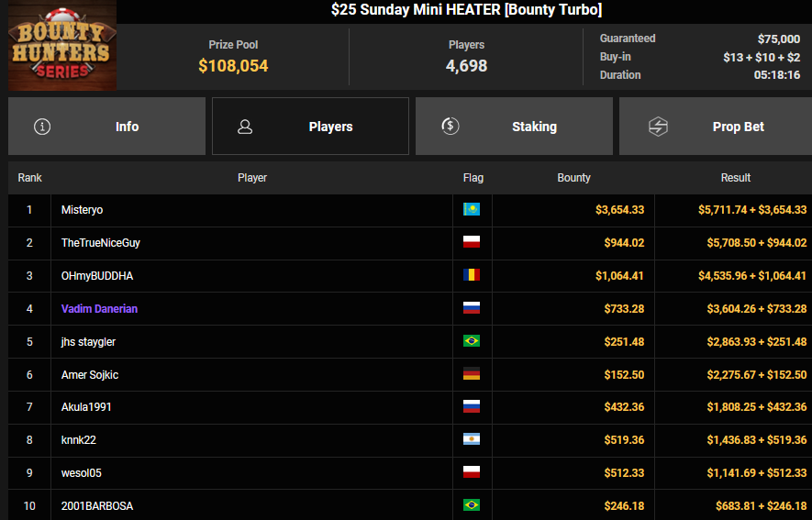Click the Argentina flag beside knnk22
Screen dimensions: 812x520
click(472, 440)
